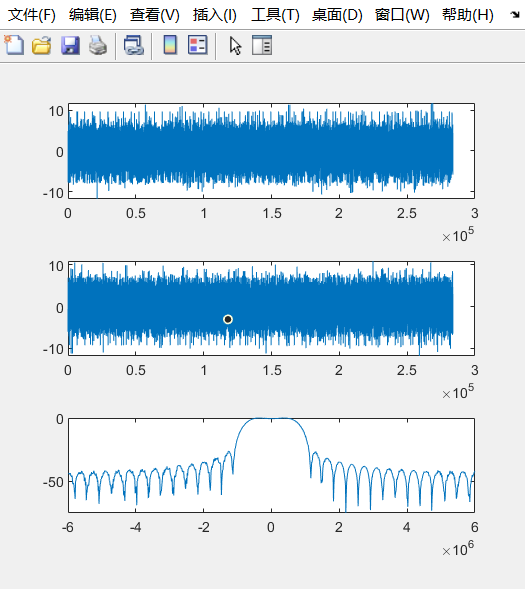Screen dimensions: 525x589
Task: Open the 工具(T) menu
Action: click(x=275, y=15)
